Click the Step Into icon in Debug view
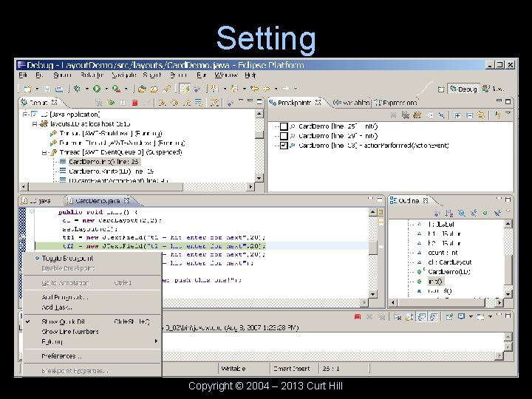 (162, 102)
